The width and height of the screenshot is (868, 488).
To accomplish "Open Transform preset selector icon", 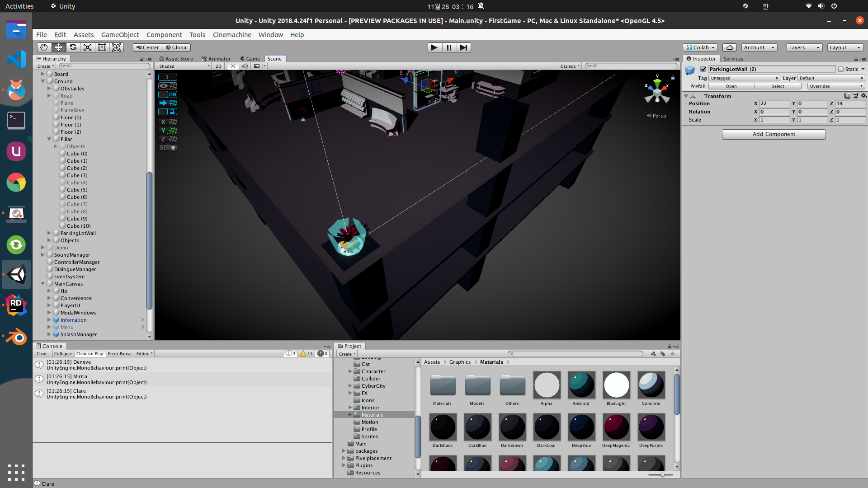I will tap(856, 96).
